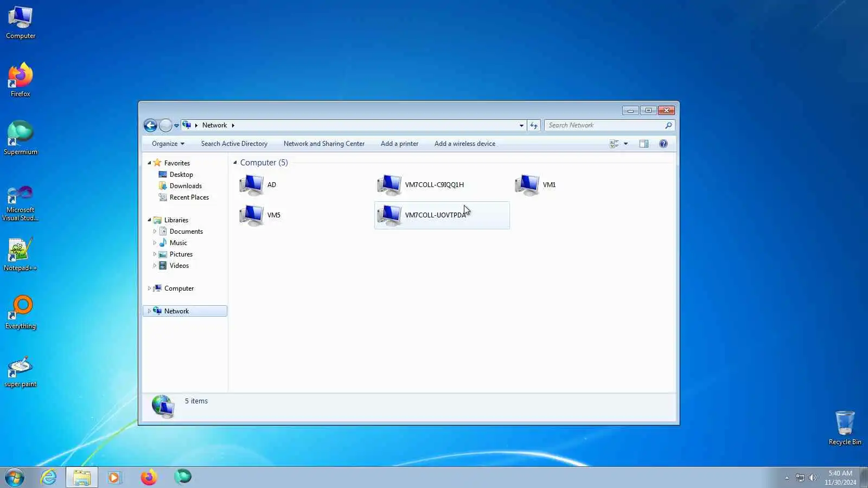Select the VM7COLL-UOVTPDA computer icon
Image resolution: width=868 pixels, height=488 pixels.
[x=390, y=215]
